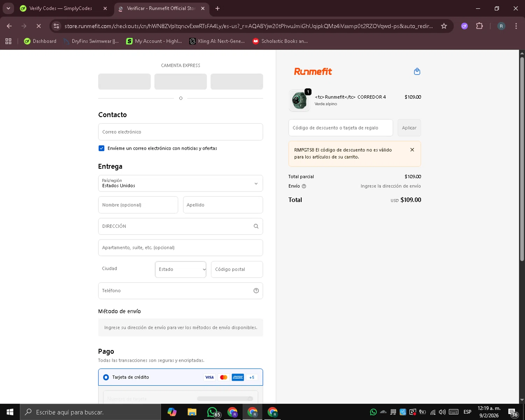The height and width of the screenshot is (420, 525).
Task: Open the Copilot taskbar icon
Action: pyautogui.click(x=172, y=412)
